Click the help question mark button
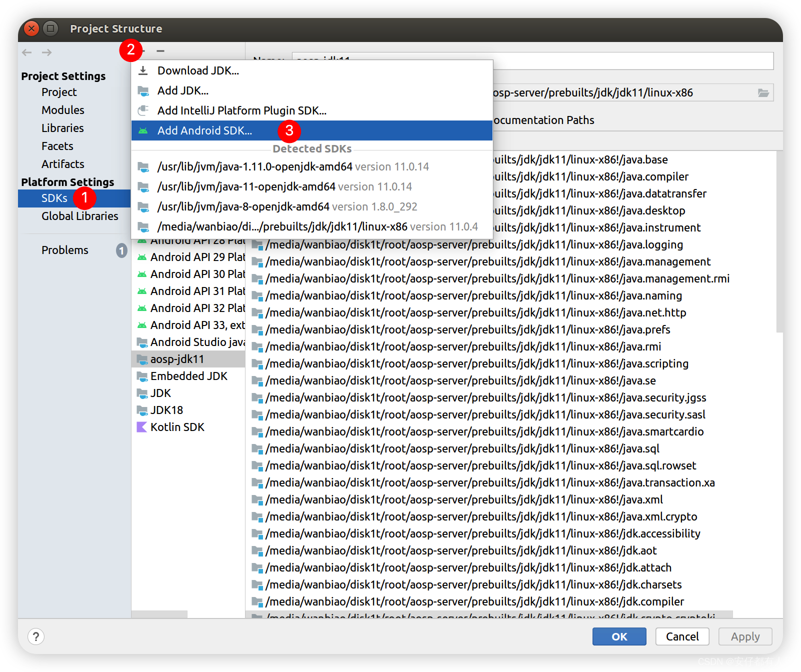Viewport: 801px width, 672px height. 36,636
